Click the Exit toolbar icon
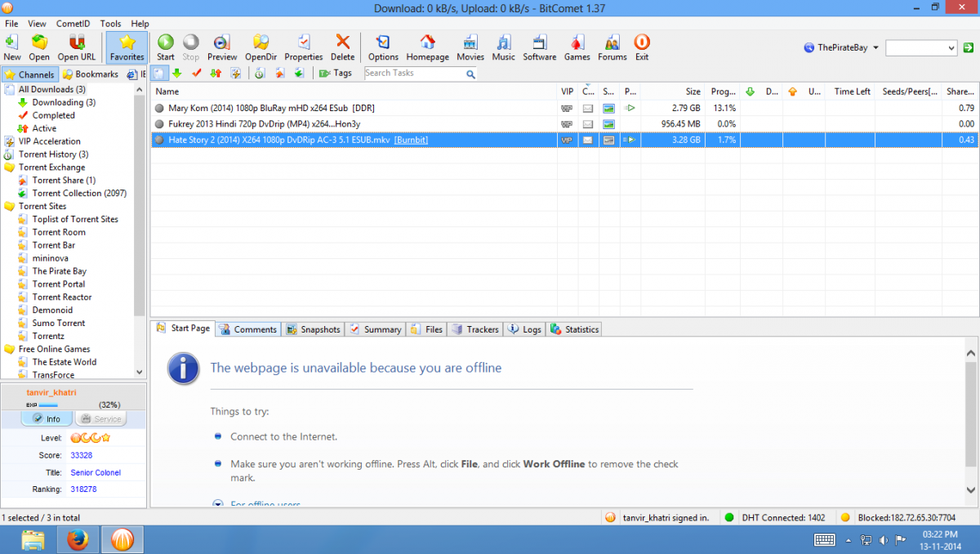980x554 pixels. click(x=642, y=47)
